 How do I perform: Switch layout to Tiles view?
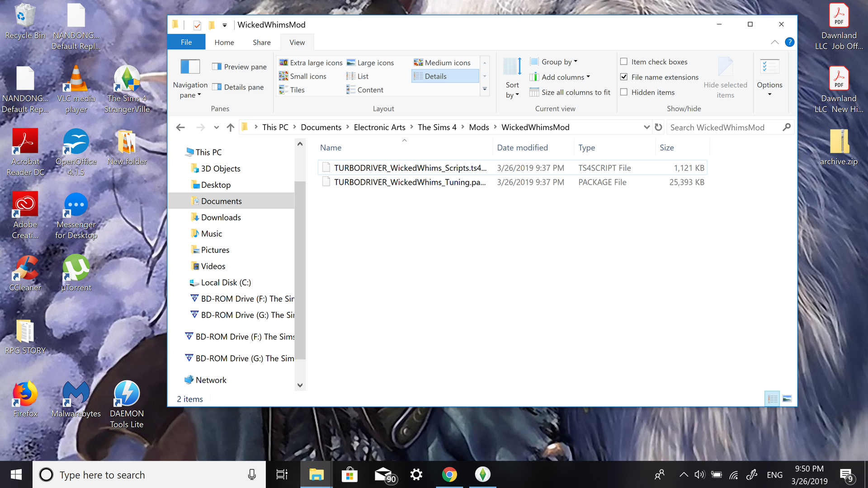[292, 90]
